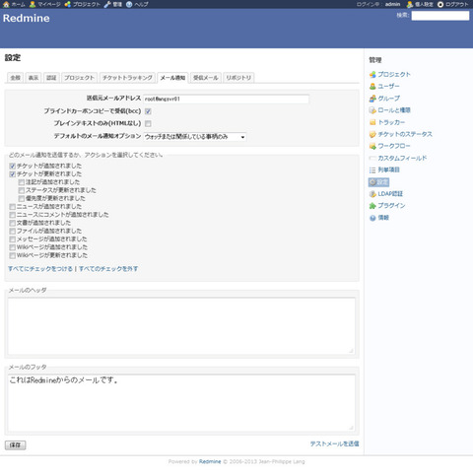Viewport: 473px width, 476px height.
Task: Click the 保存 save button
Action: click(x=15, y=445)
